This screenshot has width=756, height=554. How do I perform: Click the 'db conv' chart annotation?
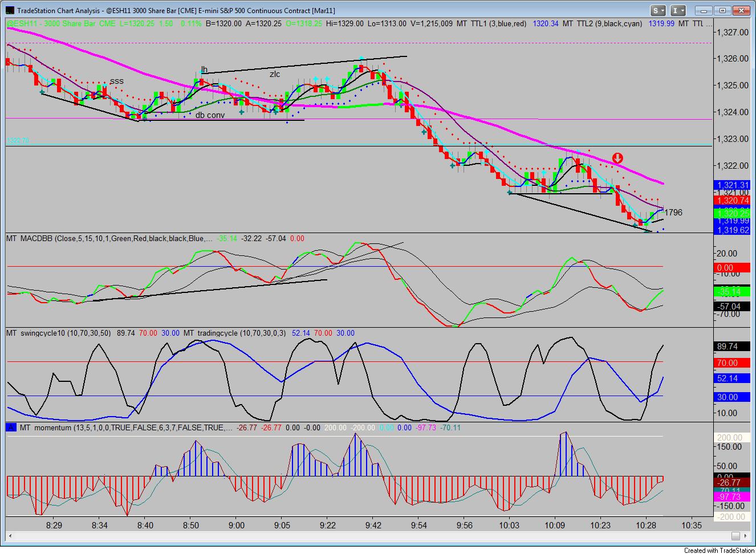point(210,115)
